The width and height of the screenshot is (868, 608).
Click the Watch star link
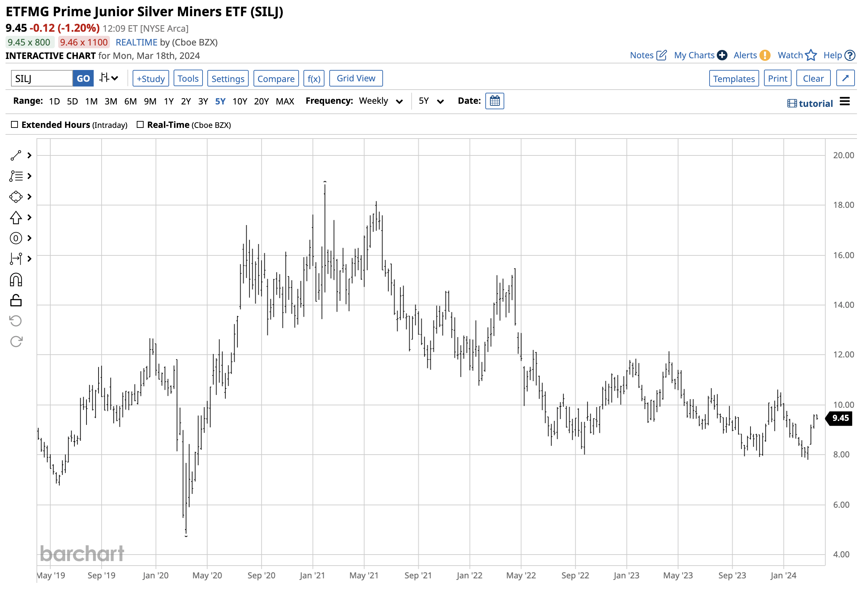click(x=797, y=55)
